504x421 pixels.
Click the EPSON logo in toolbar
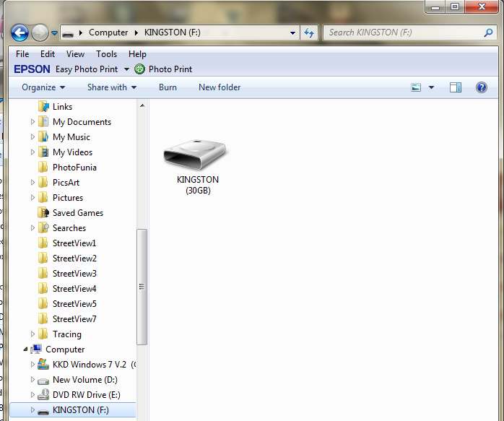pyautogui.click(x=32, y=69)
